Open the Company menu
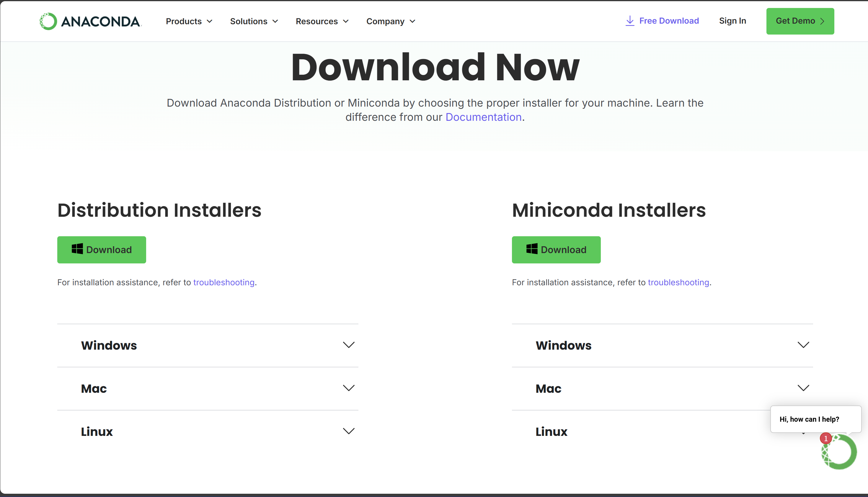 click(x=391, y=21)
